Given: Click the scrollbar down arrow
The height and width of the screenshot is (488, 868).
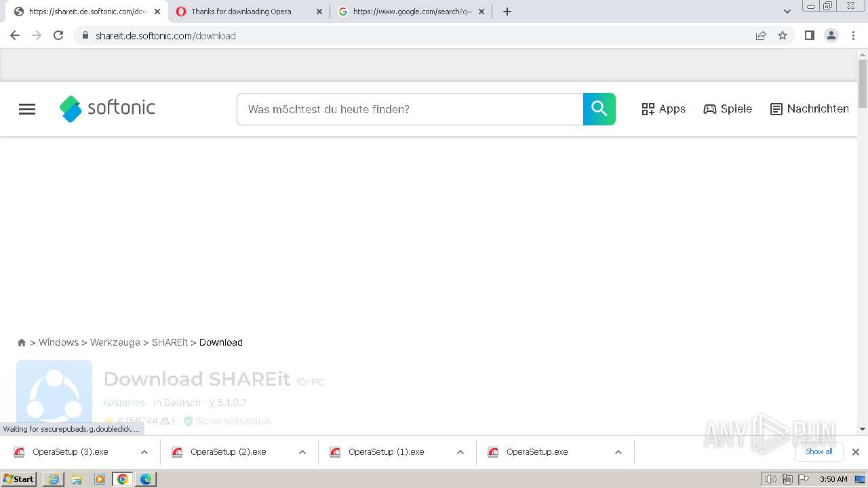Looking at the screenshot, I should [x=863, y=429].
